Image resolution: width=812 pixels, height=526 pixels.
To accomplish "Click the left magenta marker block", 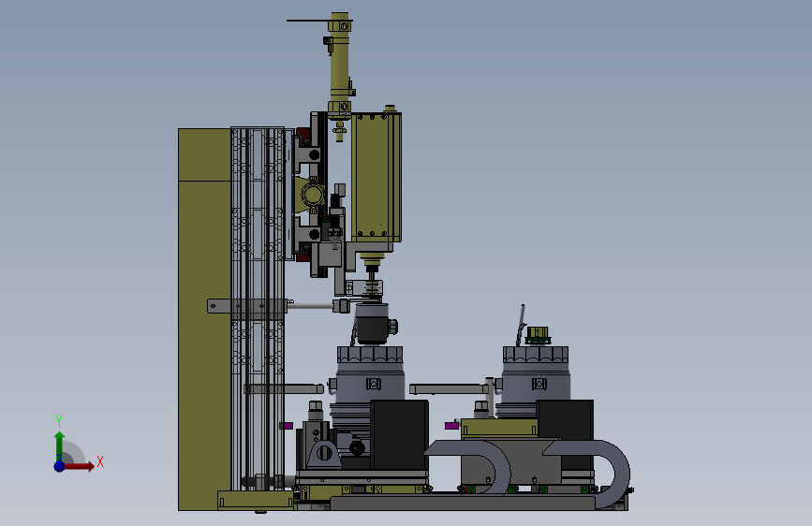I will click(286, 426).
